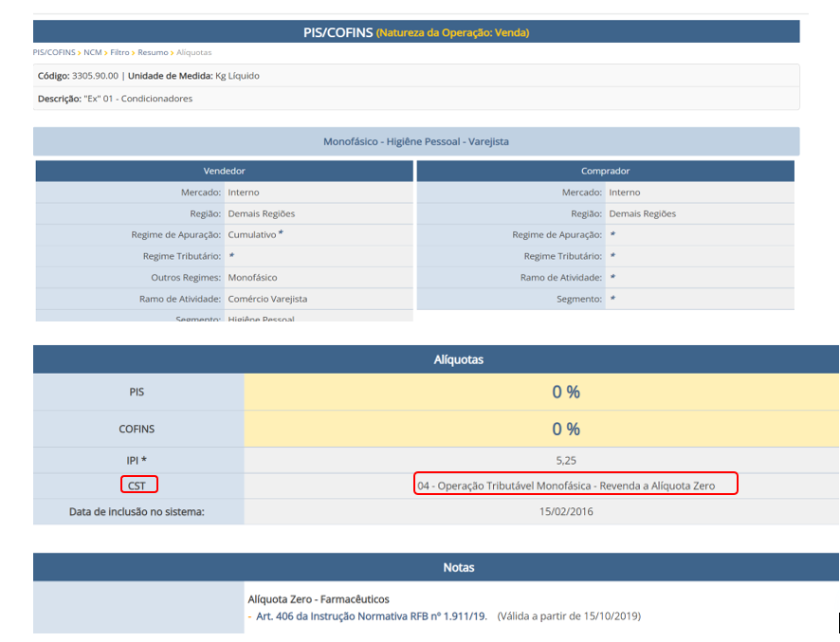The width and height of the screenshot is (840, 642).
Task: Click Vendedor Regime Tributário asterisk
Action: point(231,256)
